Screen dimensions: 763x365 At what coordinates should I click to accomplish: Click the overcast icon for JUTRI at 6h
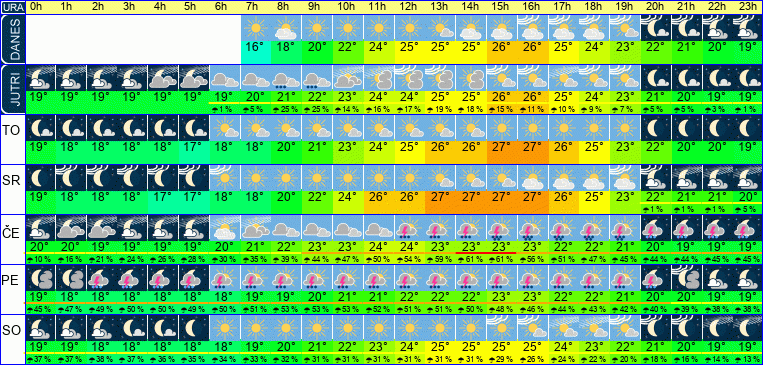(225, 78)
